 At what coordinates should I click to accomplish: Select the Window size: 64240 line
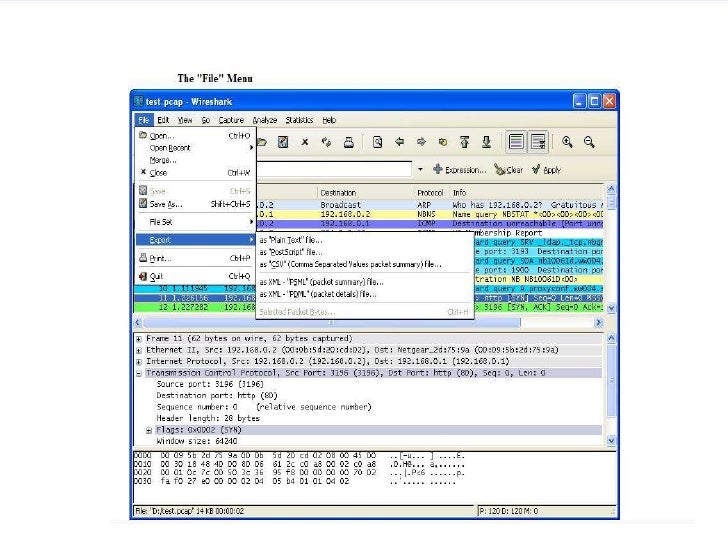pyautogui.click(x=197, y=441)
